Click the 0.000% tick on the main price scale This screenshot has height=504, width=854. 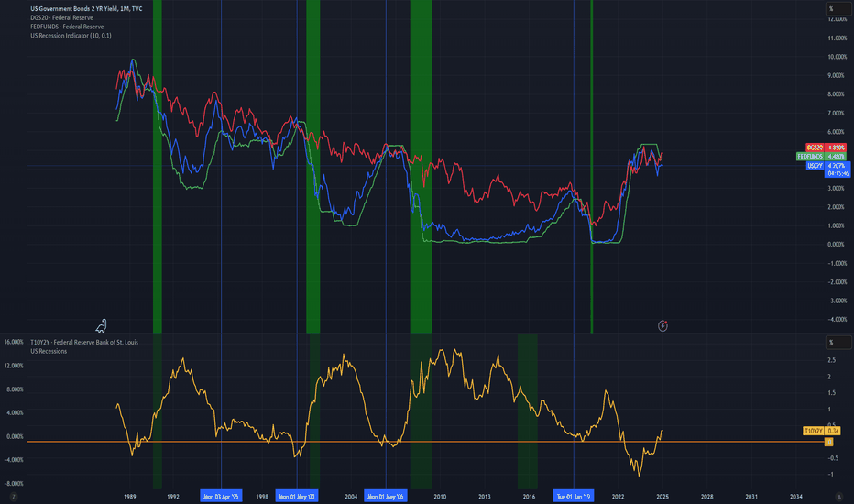(838, 244)
